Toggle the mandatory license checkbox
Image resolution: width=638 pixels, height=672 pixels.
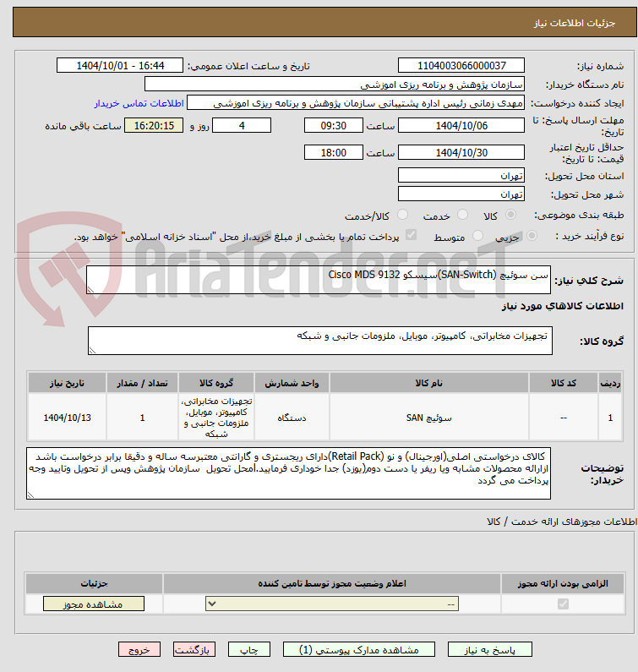pos(563,604)
